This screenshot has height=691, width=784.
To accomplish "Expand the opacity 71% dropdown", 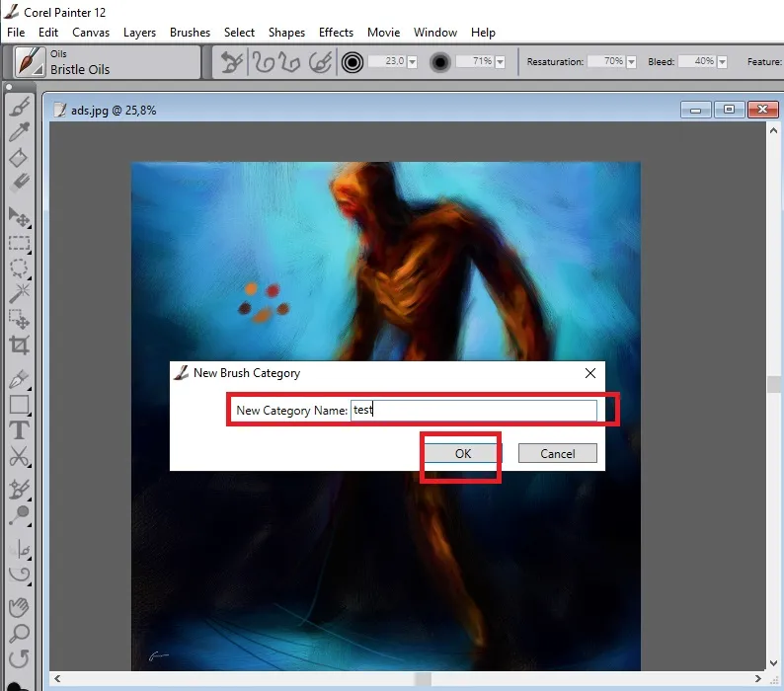I will (x=500, y=62).
